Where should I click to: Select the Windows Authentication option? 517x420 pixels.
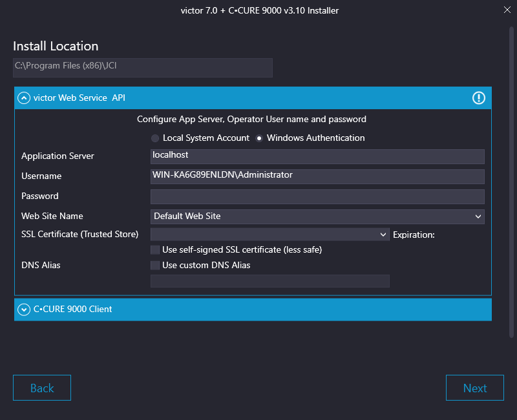[x=259, y=138]
